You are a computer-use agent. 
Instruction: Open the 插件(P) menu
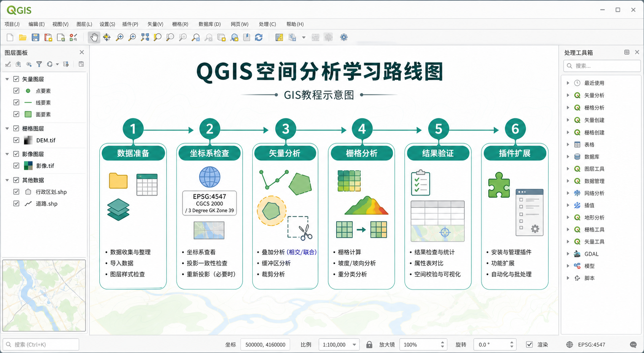click(x=130, y=24)
